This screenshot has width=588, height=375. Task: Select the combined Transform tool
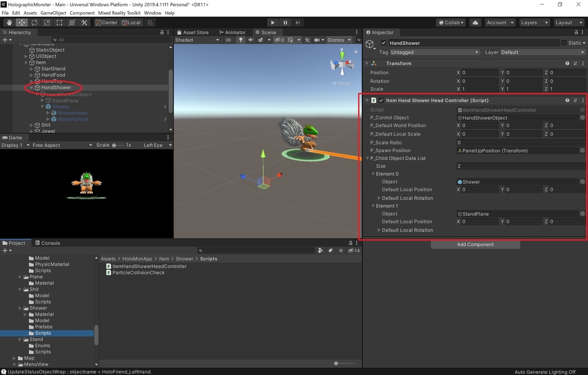(72, 23)
